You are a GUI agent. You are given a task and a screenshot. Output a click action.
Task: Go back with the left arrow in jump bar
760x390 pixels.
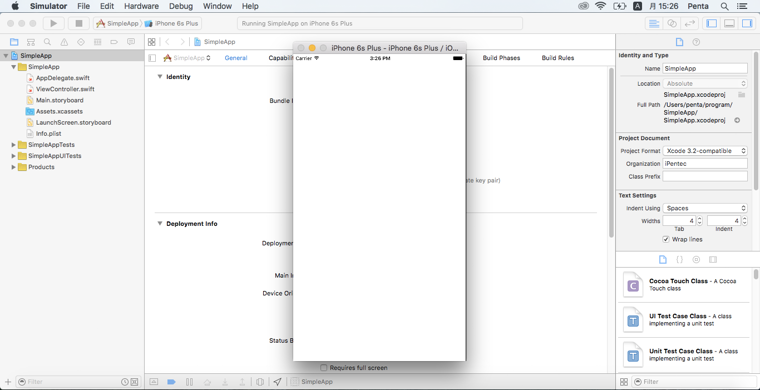[167, 42]
